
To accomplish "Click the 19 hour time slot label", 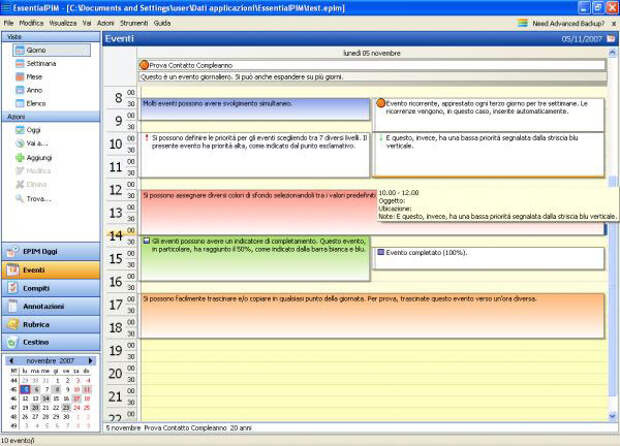I will [115, 351].
